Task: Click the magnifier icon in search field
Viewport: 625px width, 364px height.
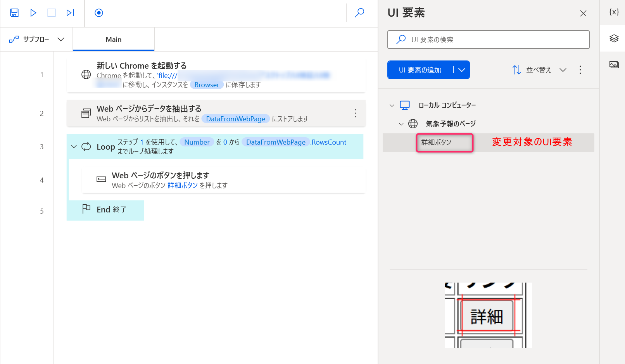Action: (x=401, y=40)
